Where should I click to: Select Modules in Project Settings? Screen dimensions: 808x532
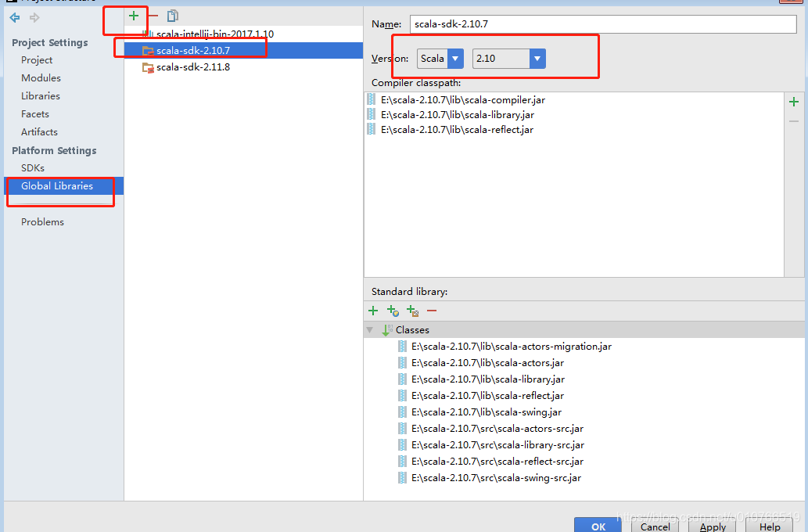click(x=39, y=77)
